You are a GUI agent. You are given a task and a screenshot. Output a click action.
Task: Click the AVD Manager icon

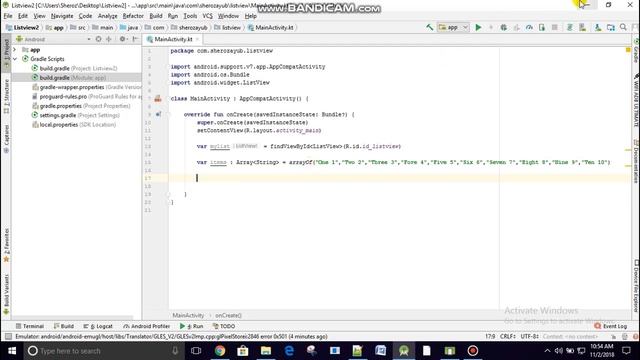pos(582,27)
